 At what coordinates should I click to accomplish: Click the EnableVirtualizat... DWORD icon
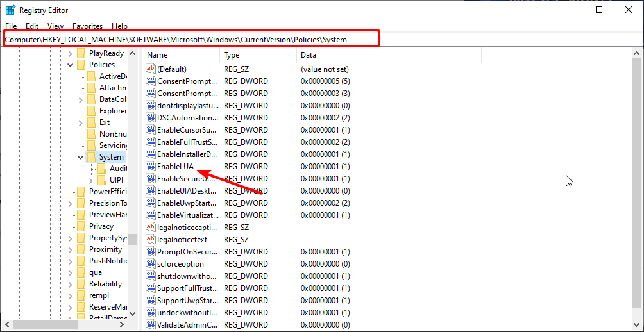151,215
